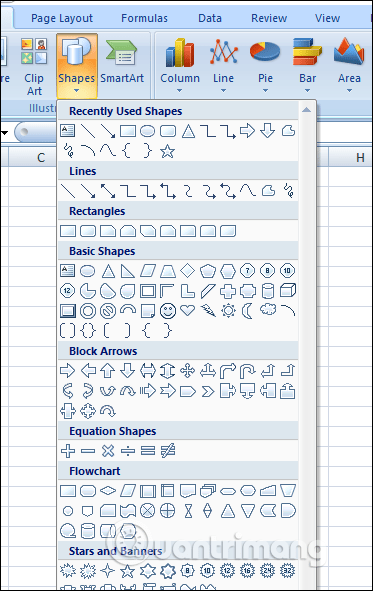Select the down block arrow in Recently Used Shapes
373x591 pixels.
point(268,131)
